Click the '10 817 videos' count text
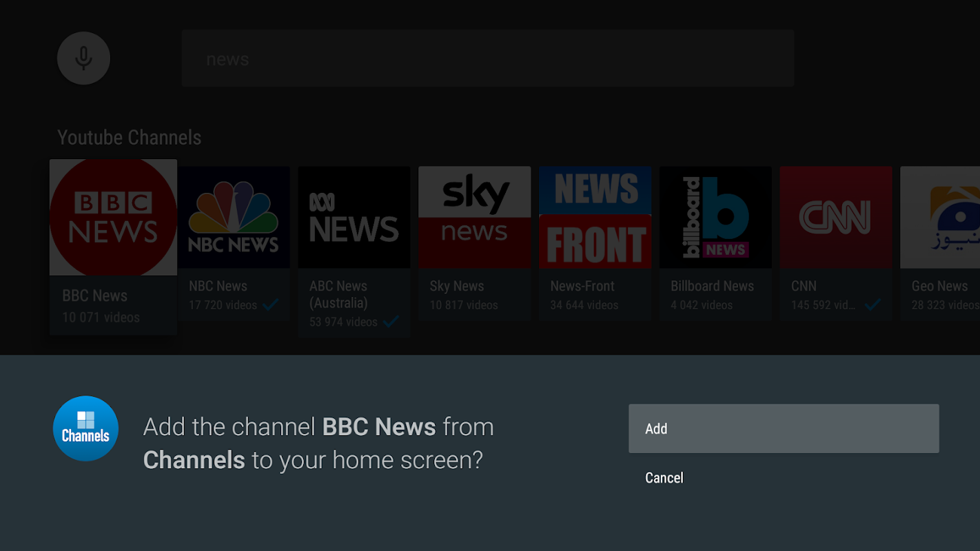This screenshot has width=980, height=551. pos(464,305)
